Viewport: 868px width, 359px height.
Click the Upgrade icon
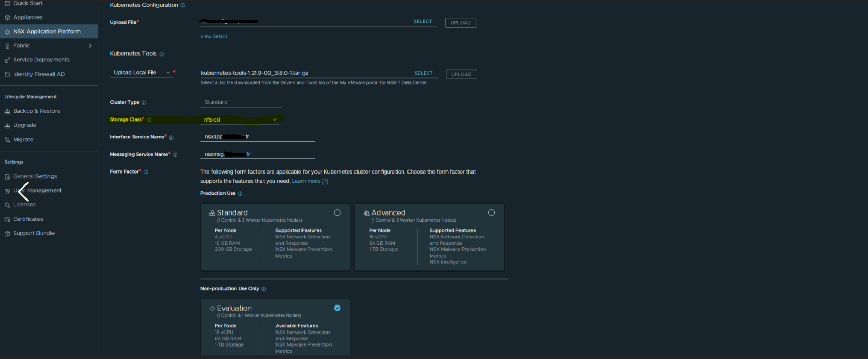[x=7, y=126]
